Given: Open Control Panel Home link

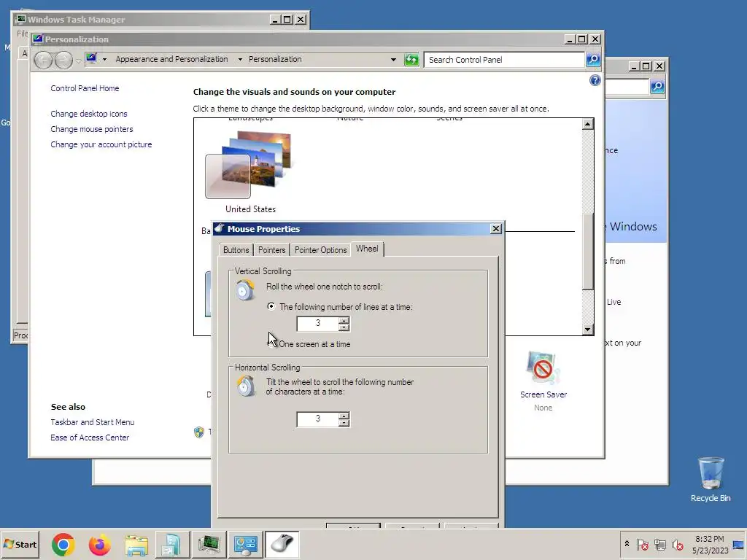Looking at the screenshot, I should click(85, 88).
